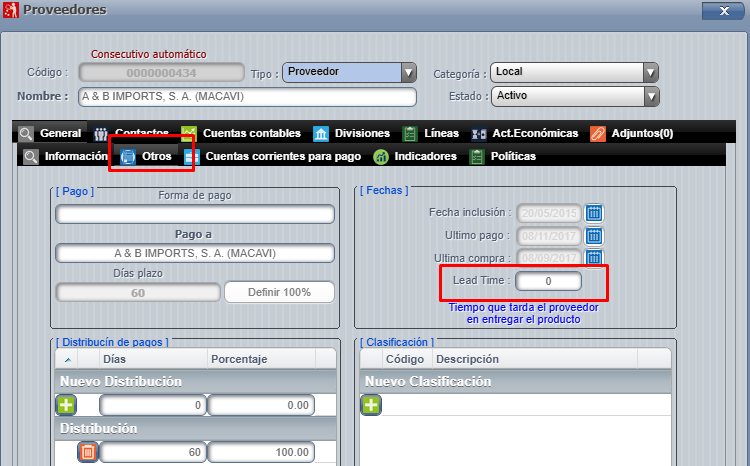Image resolution: width=750 pixels, height=466 pixels.
Task: Click the Nuevo Distribución group header
Action: click(x=195, y=381)
